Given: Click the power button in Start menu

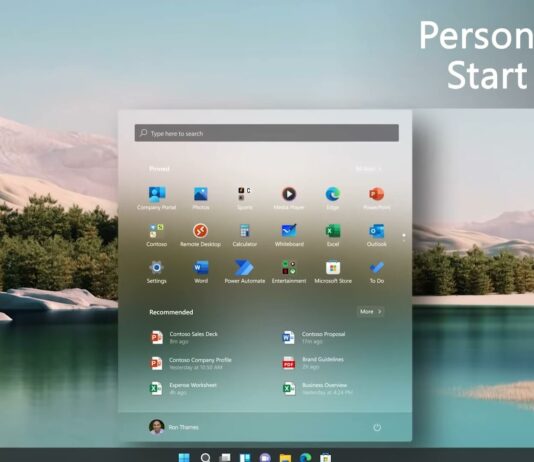Looking at the screenshot, I should click(x=377, y=427).
